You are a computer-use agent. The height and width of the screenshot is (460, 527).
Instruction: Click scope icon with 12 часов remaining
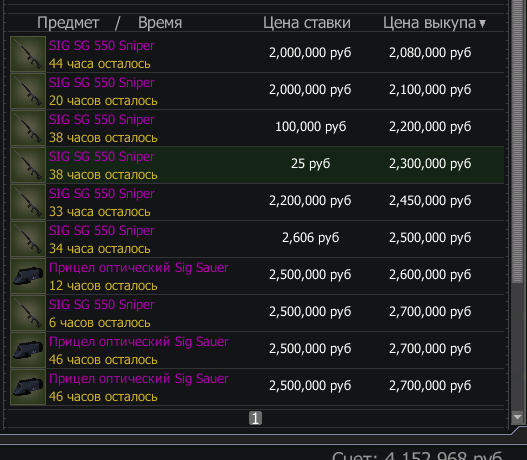[28, 276]
